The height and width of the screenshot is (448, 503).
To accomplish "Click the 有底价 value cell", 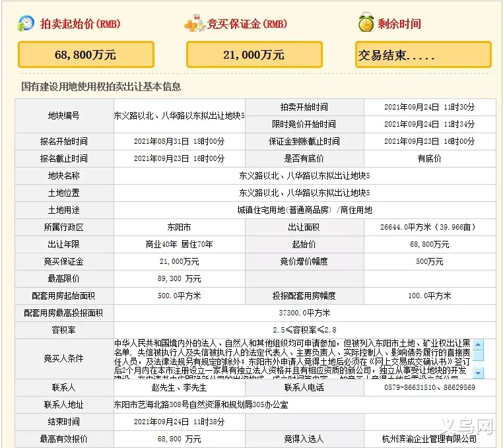I will [430, 158].
